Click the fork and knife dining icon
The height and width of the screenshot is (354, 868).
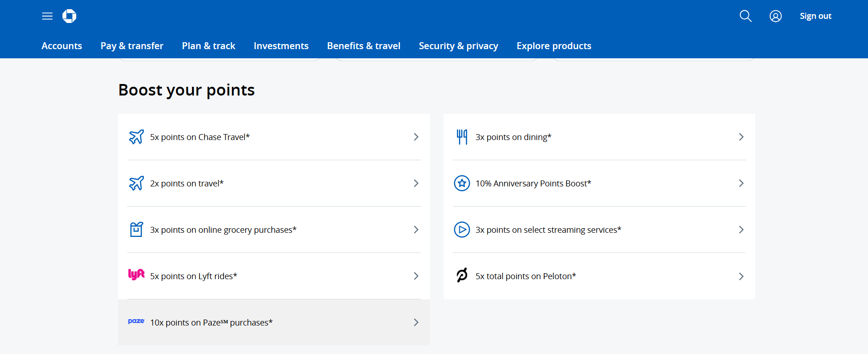tap(462, 137)
